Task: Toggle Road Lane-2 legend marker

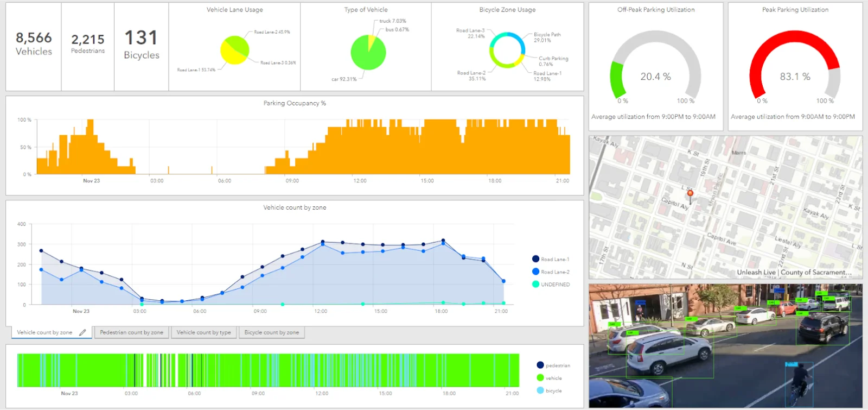Action: (x=535, y=272)
